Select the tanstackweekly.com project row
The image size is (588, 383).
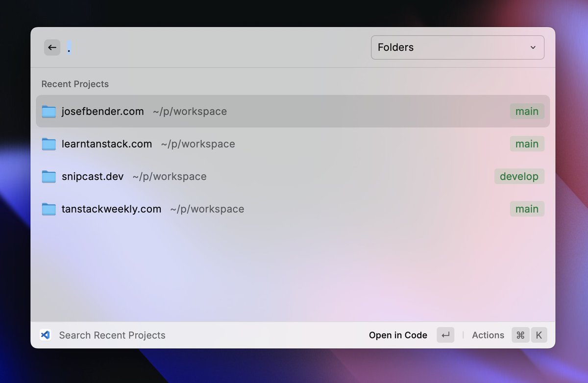(x=293, y=209)
